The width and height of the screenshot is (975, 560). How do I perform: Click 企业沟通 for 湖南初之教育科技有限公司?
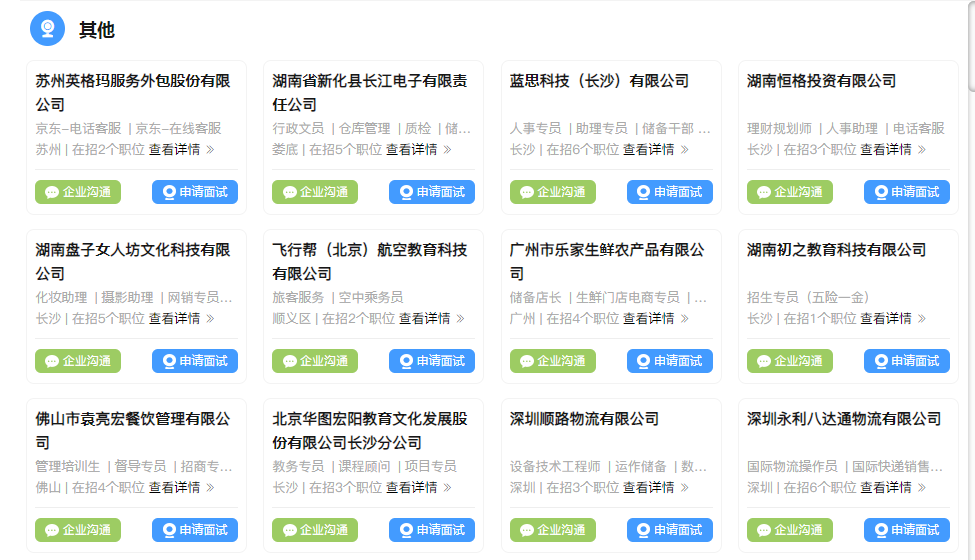pos(790,361)
